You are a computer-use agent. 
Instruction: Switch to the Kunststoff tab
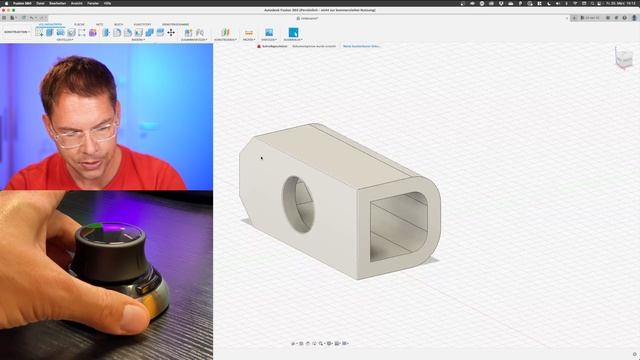tap(142, 24)
